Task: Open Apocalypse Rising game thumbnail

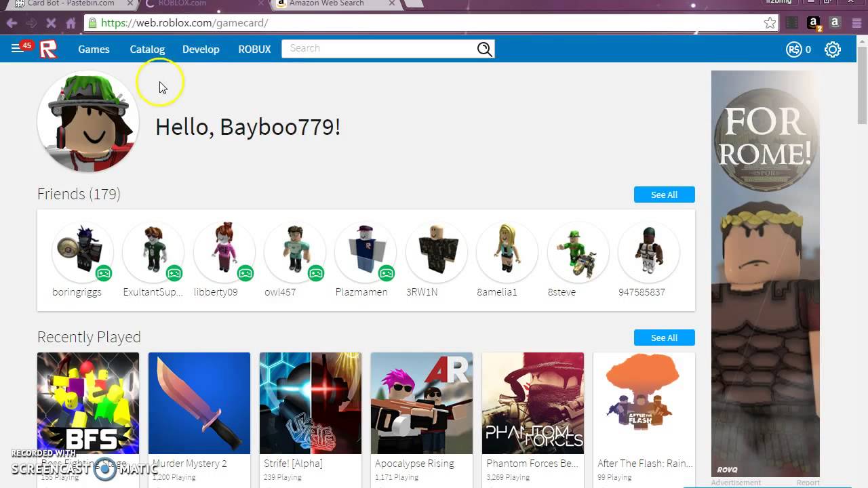Action: [x=422, y=403]
